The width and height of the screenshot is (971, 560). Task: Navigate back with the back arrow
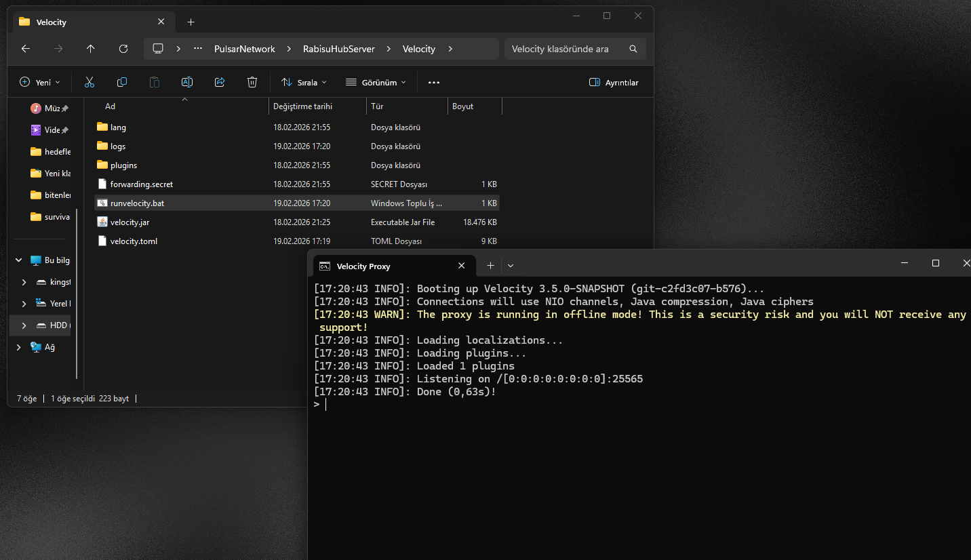(x=26, y=49)
